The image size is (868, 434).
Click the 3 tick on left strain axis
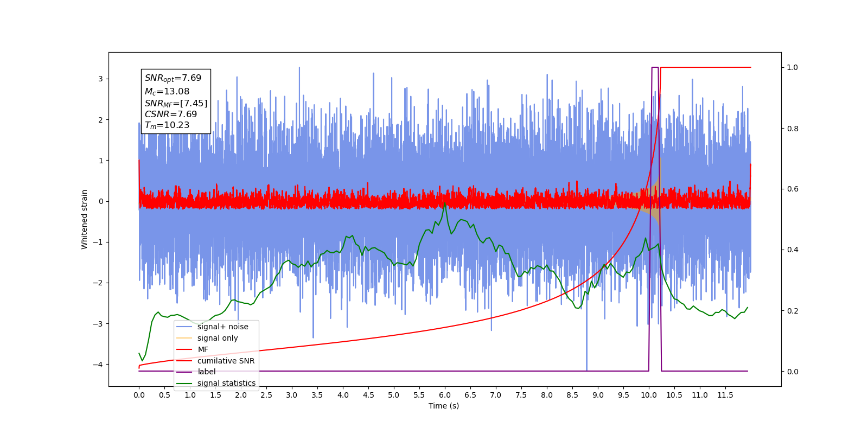(x=100, y=79)
